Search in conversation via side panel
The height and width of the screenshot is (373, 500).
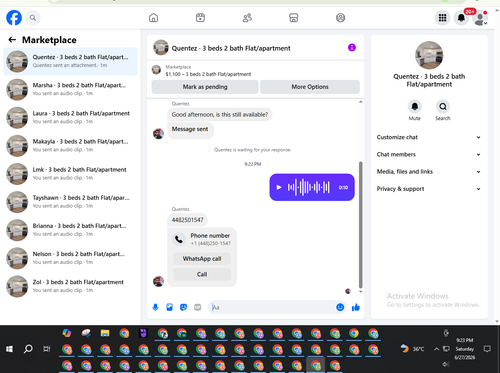pyautogui.click(x=443, y=107)
